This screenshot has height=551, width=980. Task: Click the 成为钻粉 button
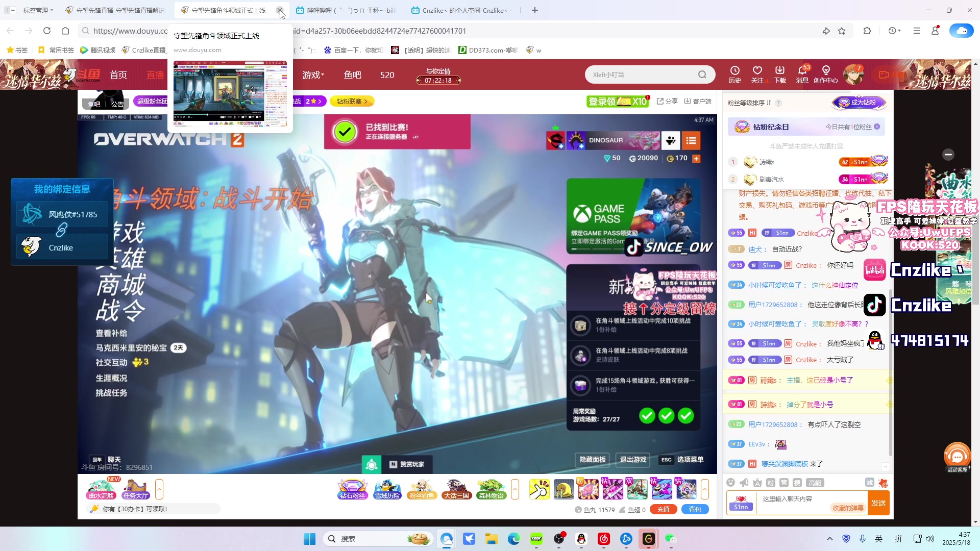click(860, 103)
